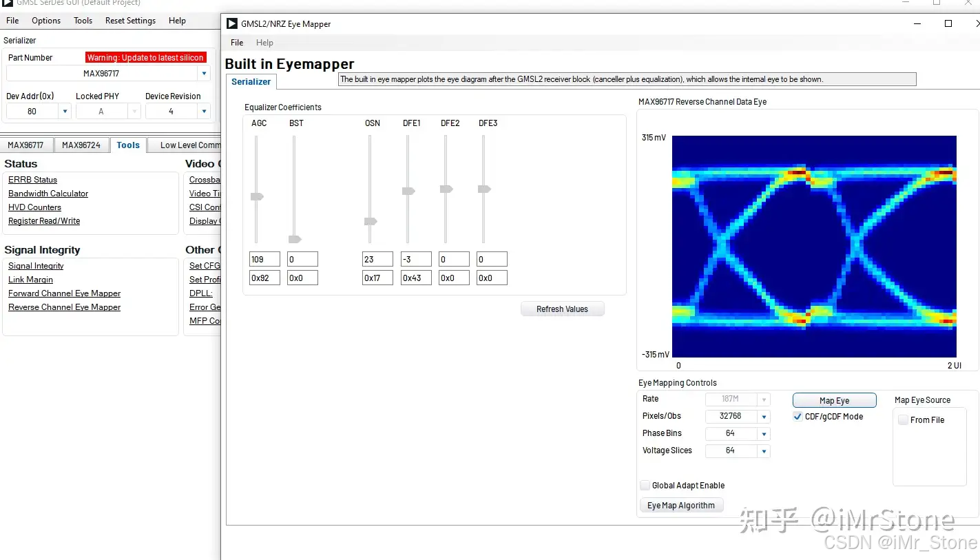The height and width of the screenshot is (560, 980).
Task: Click the Eye Map Algorithm button
Action: 681,506
